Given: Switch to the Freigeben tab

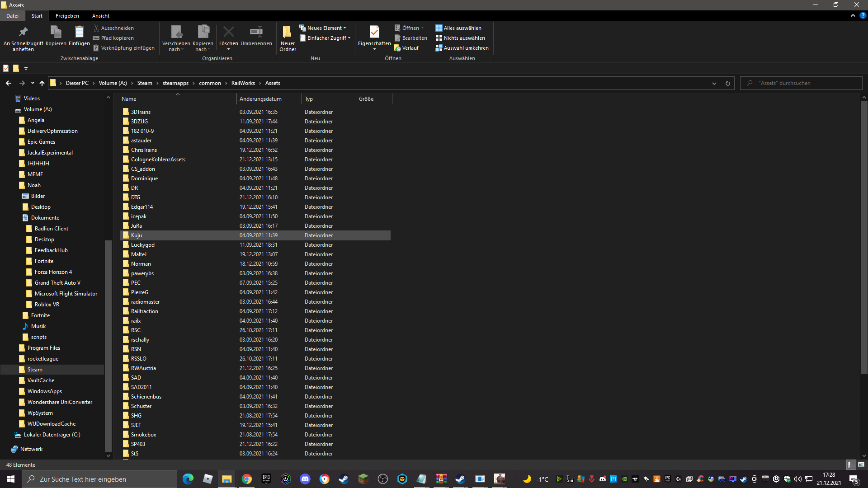Looking at the screenshot, I should 67,16.
